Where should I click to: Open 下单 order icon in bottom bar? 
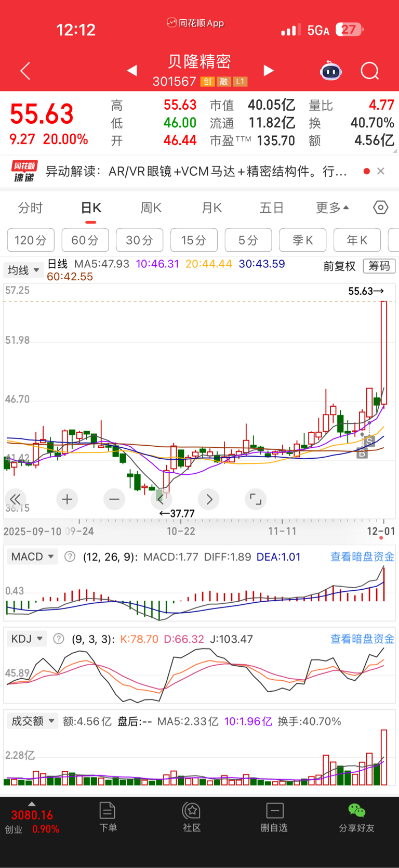click(108, 817)
